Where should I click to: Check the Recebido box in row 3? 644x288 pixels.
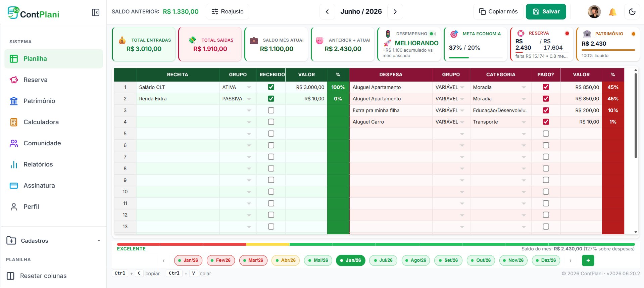pyautogui.click(x=271, y=110)
